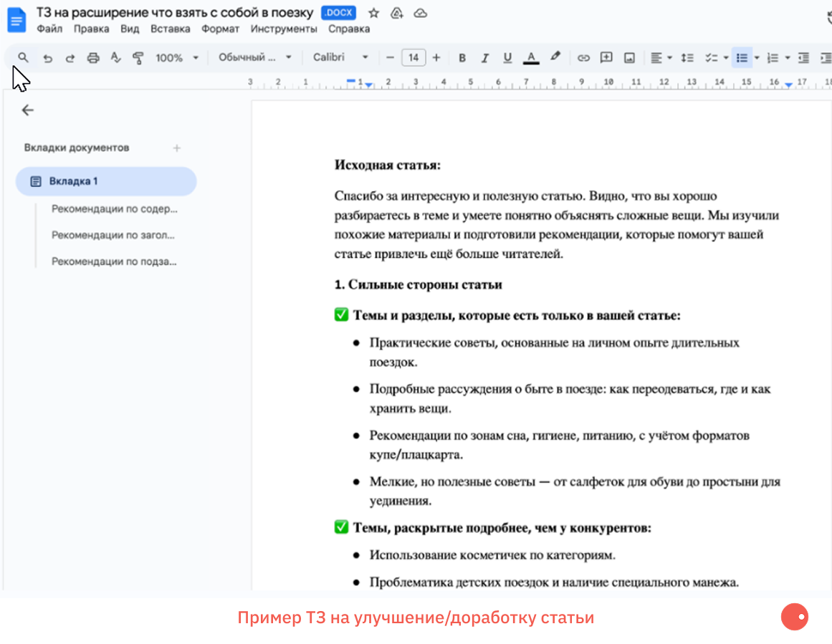Viewport: 832px width, 644px height.
Task: Open the 100% zoom dropdown
Action: (x=176, y=58)
